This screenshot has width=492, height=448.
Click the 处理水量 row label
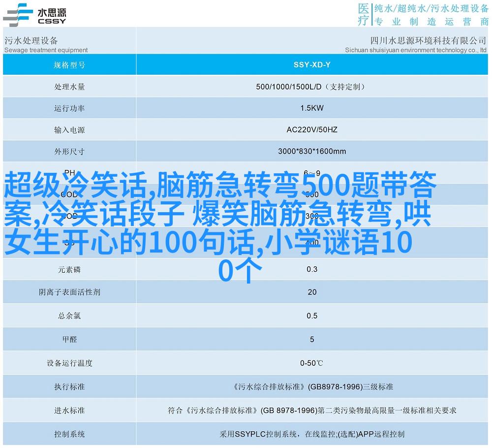point(69,87)
